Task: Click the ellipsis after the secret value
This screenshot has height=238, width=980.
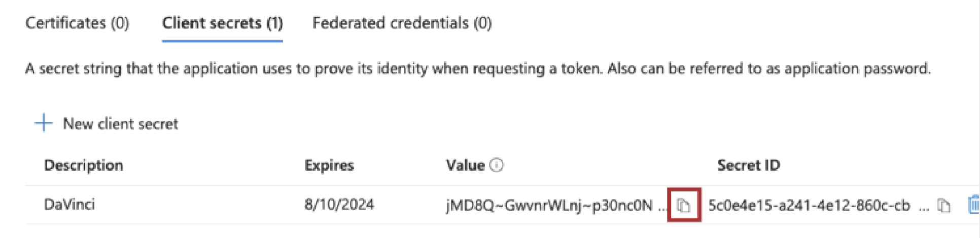Action: (x=661, y=208)
